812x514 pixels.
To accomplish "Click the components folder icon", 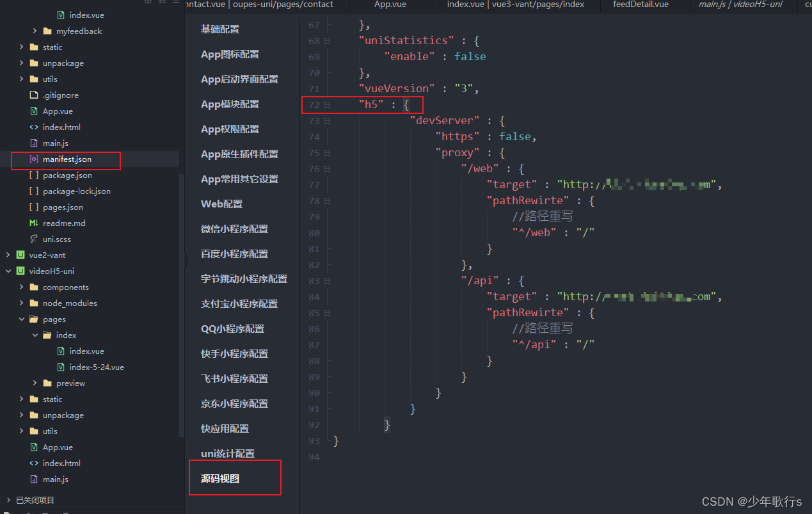I will [x=34, y=287].
